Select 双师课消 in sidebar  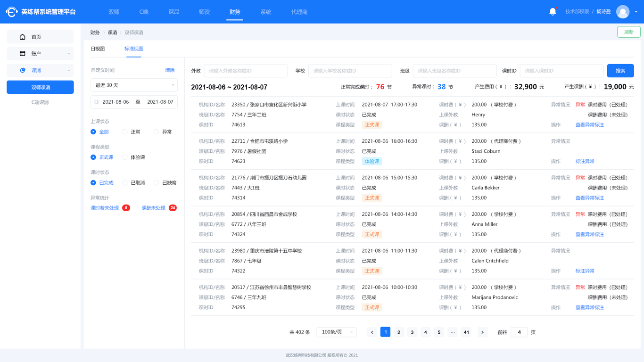pos(40,87)
